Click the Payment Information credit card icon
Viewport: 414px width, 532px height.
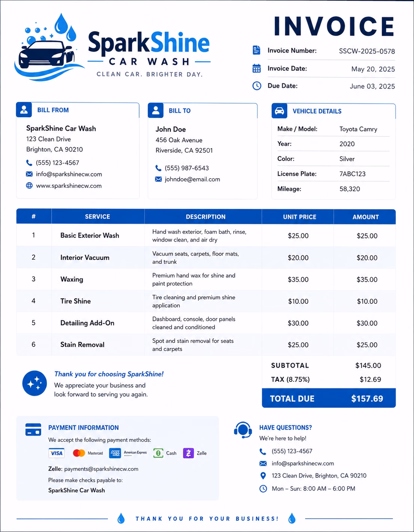pyautogui.click(x=33, y=429)
